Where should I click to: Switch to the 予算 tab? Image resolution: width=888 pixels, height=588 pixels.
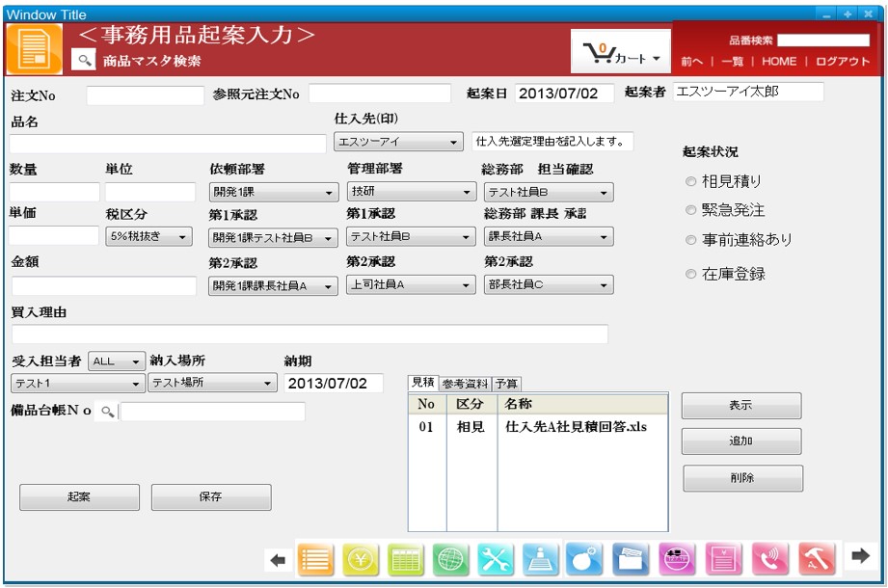507,384
